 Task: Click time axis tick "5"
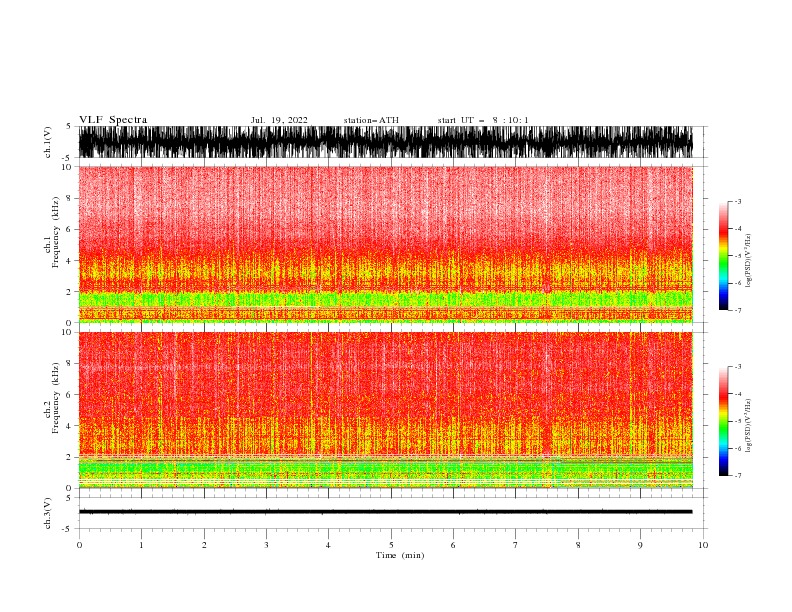pos(391,545)
